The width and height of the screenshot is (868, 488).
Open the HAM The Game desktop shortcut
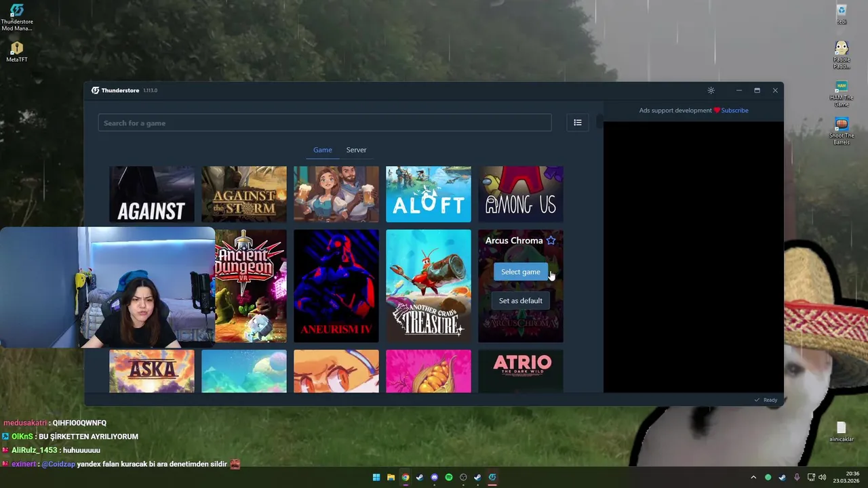tap(842, 94)
